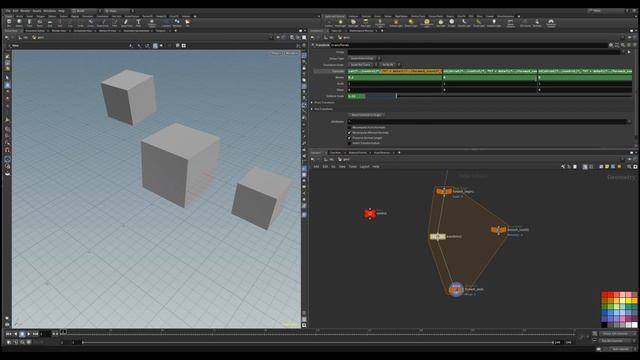This screenshot has width=640, height=360.
Task: Click the Group input field
Action: coord(484,52)
